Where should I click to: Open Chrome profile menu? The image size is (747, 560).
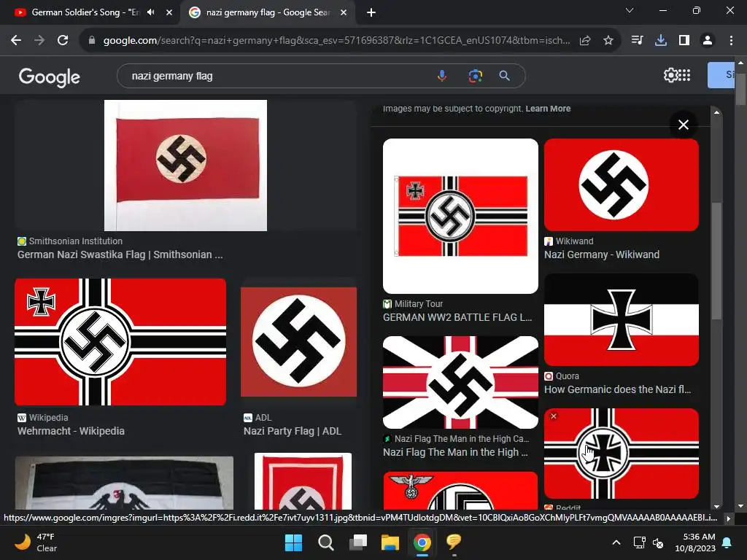click(708, 41)
